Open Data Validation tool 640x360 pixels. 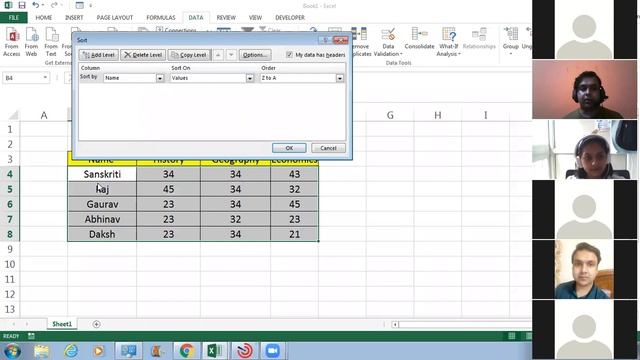click(388, 42)
